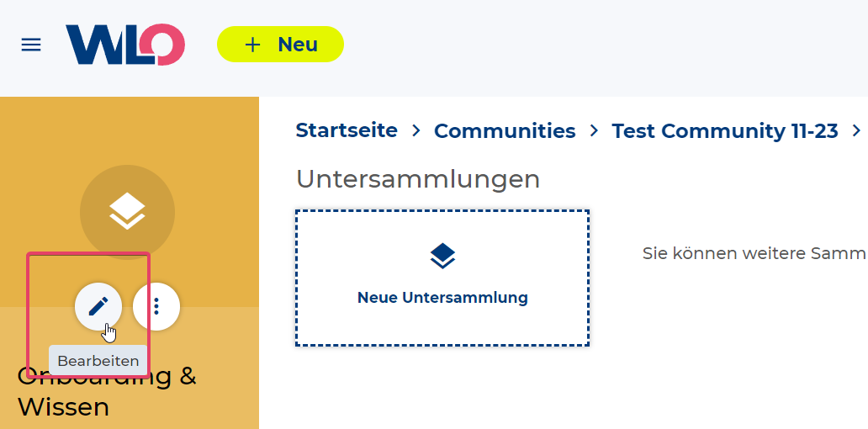Open the three-dot more options menu

click(156, 306)
